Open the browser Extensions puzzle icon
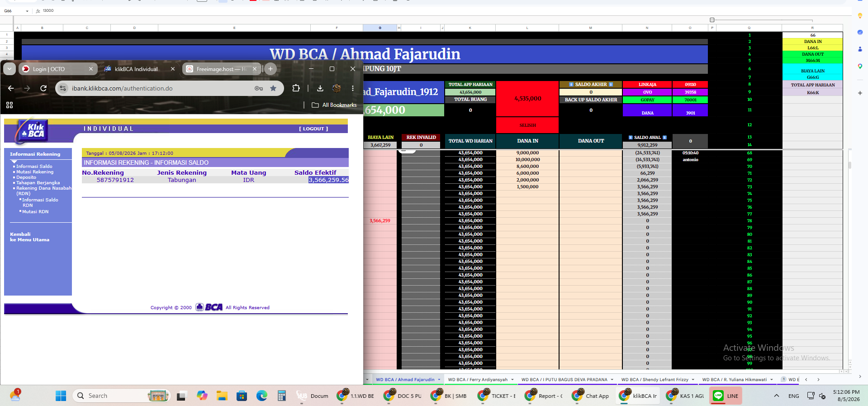The height and width of the screenshot is (406, 868). pos(296,88)
